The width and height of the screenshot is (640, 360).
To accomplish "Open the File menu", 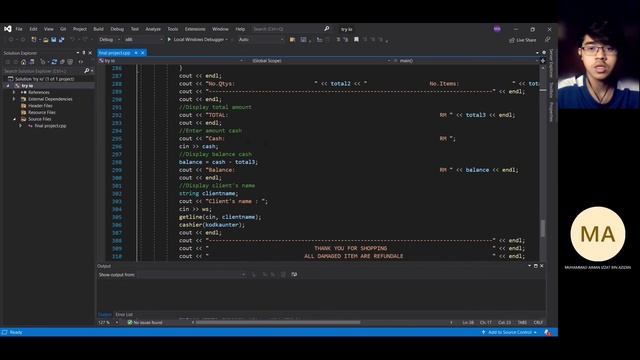I will [x=19, y=29].
